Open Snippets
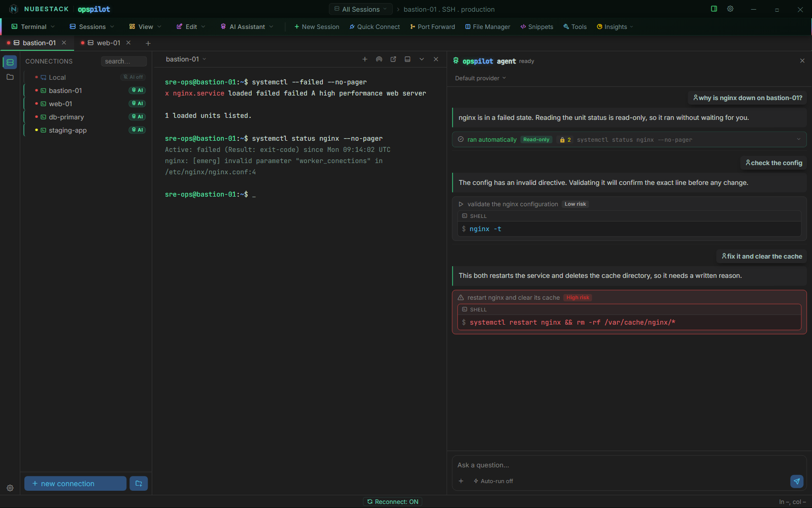 click(536, 27)
